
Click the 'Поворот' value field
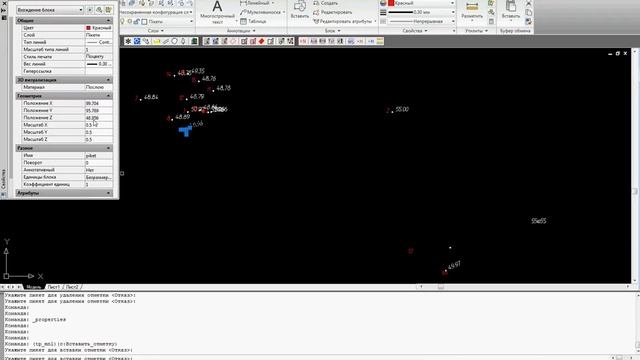[x=98, y=163]
